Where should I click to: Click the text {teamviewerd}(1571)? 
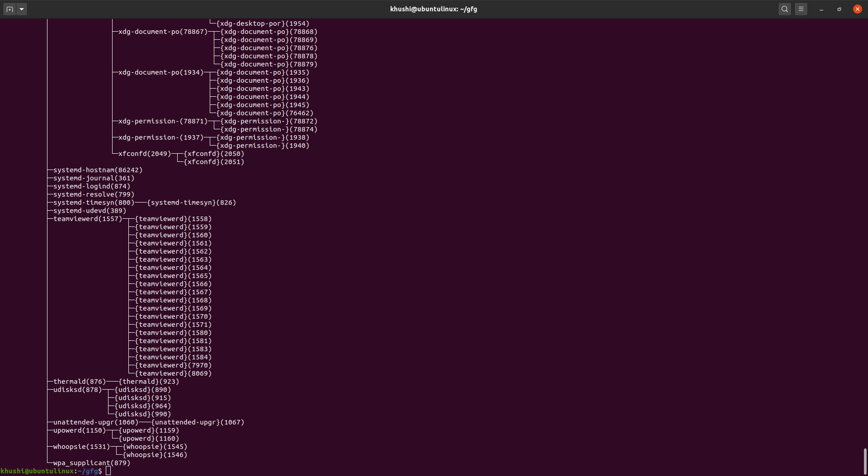click(x=173, y=325)
